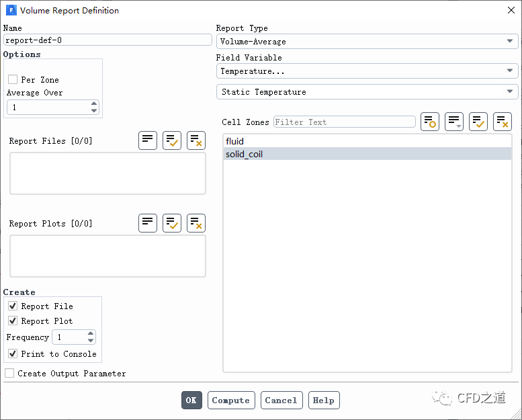Click select-all icon for Report Files
The width and height of the screenshot is (522, 420).
coord(172,140)
